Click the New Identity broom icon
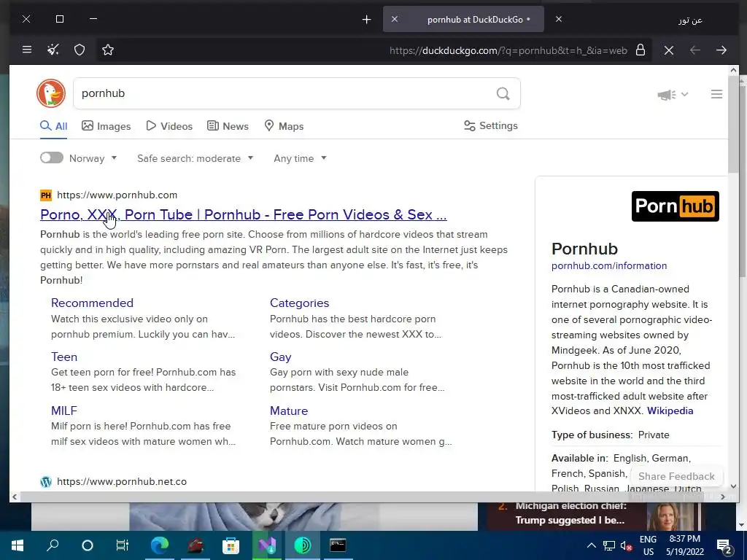The height and width of the screenshot is (560, 747). tap(53, 50)
